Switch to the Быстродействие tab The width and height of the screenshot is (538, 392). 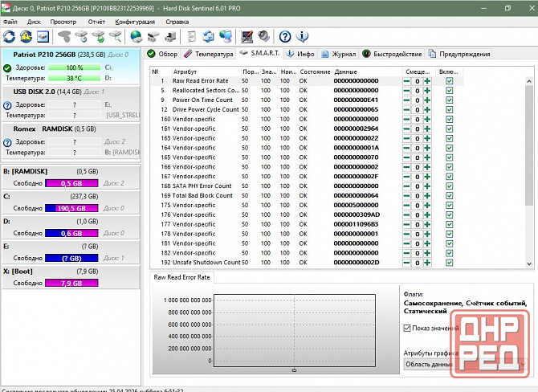393,54
